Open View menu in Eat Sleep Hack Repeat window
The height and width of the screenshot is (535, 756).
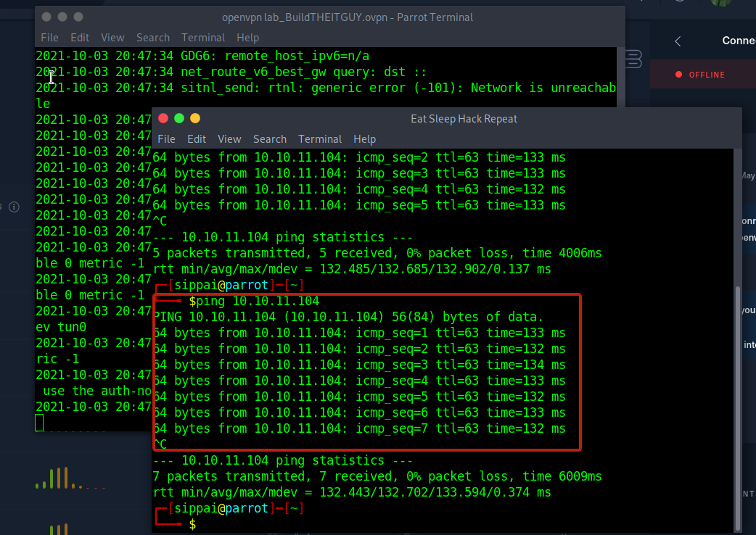tap(229, 139)
